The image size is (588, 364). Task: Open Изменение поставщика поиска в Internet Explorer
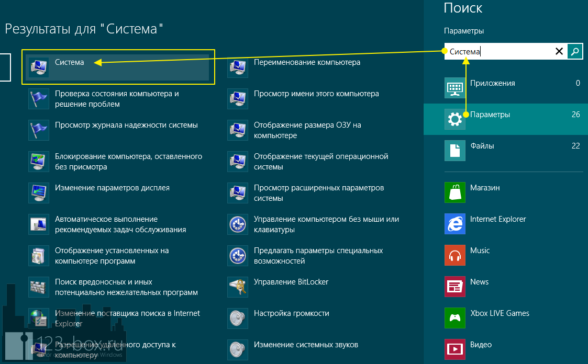click(128, 318)
